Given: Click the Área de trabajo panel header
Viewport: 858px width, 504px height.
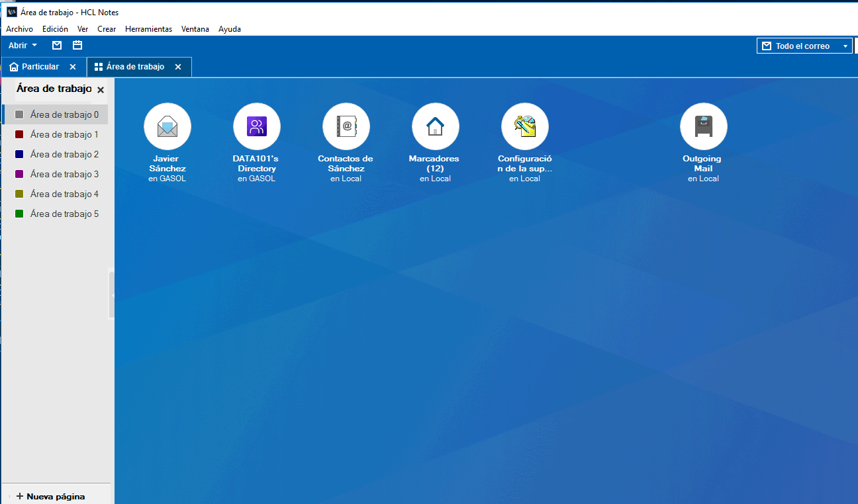Looking at the screenshot, I should (x=54, y=89).
